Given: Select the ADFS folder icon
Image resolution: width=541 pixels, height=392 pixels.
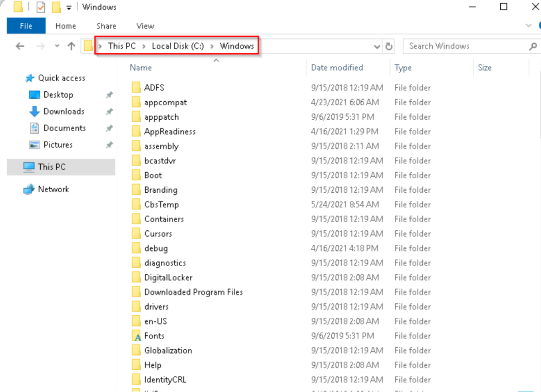Looking at the screenshot, I should [136, 87].
